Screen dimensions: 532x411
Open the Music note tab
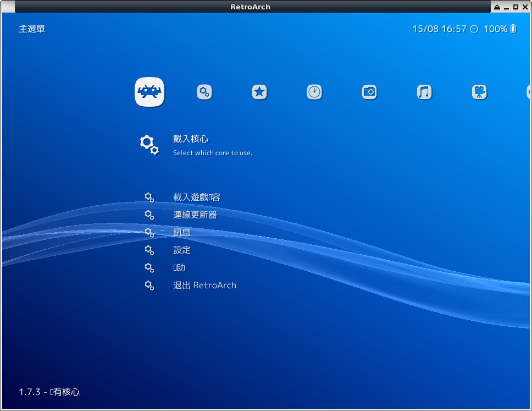[x=424, y=92]
